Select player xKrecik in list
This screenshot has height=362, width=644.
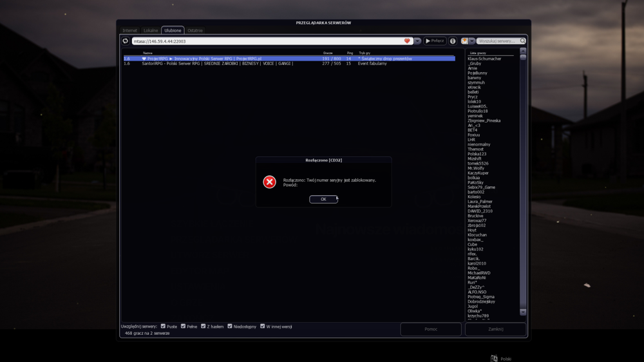coord(474,88)
